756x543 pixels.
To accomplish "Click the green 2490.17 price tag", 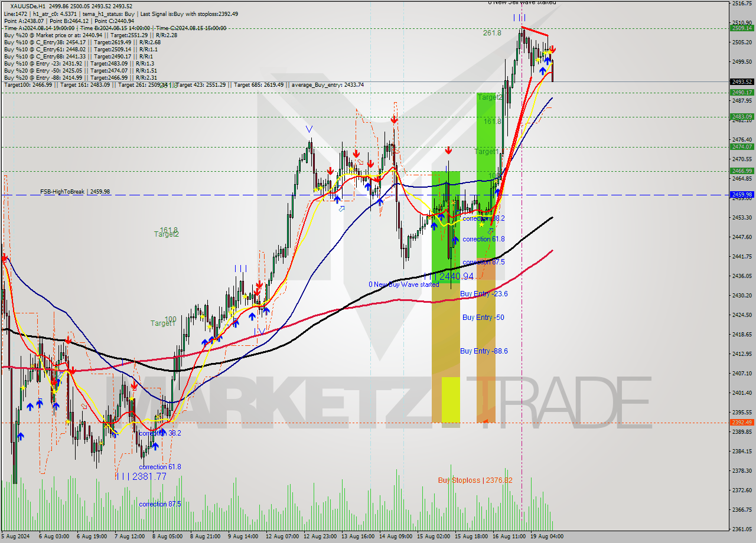I will (742, 92).
